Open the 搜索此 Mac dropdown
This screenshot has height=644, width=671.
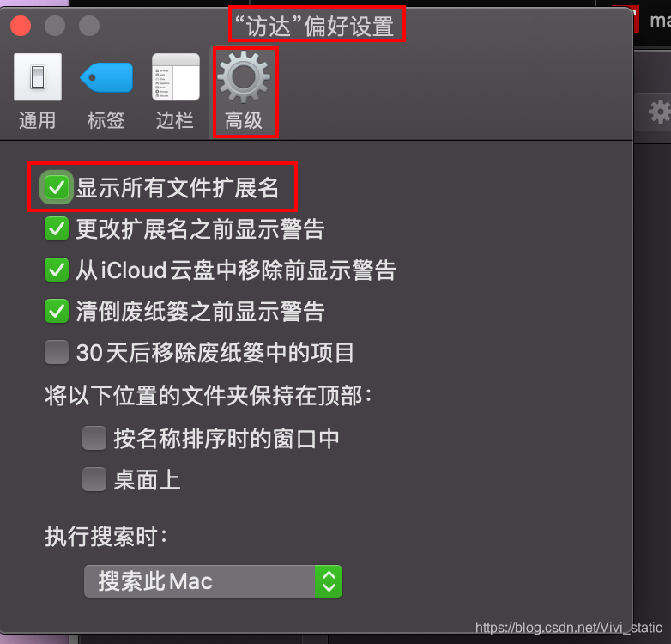pos(213,581)
